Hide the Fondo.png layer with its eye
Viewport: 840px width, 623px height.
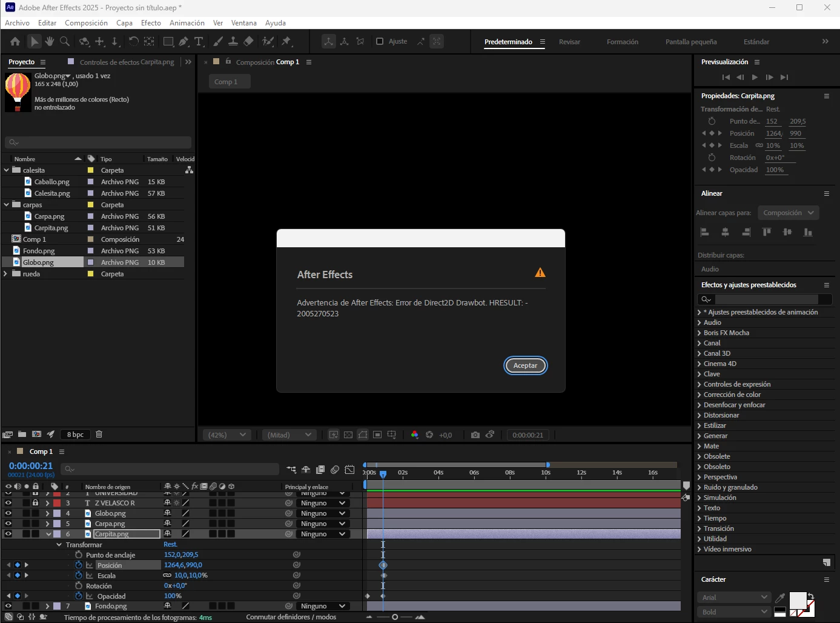pos(8,606)
